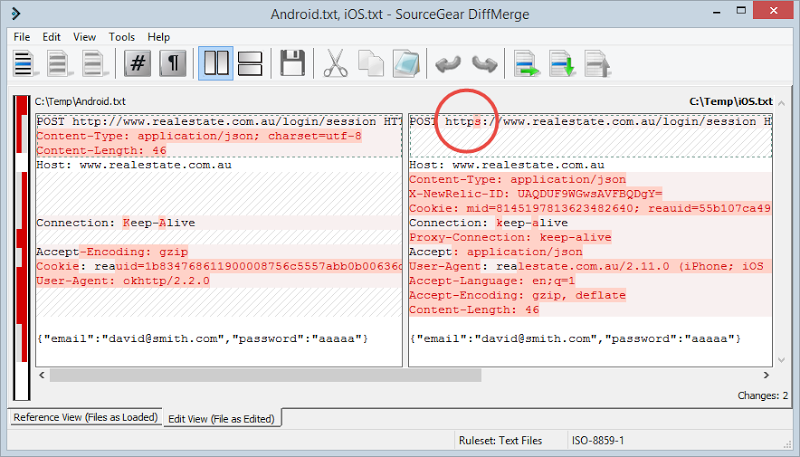Click 'Content-Length: 46' line in Android pane
The height and width of the screenshot is (457, 800).
tap(102, 150)
